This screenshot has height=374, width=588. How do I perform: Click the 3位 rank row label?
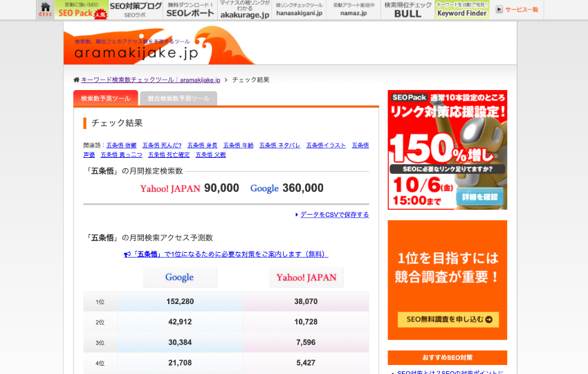pos(100,343)
